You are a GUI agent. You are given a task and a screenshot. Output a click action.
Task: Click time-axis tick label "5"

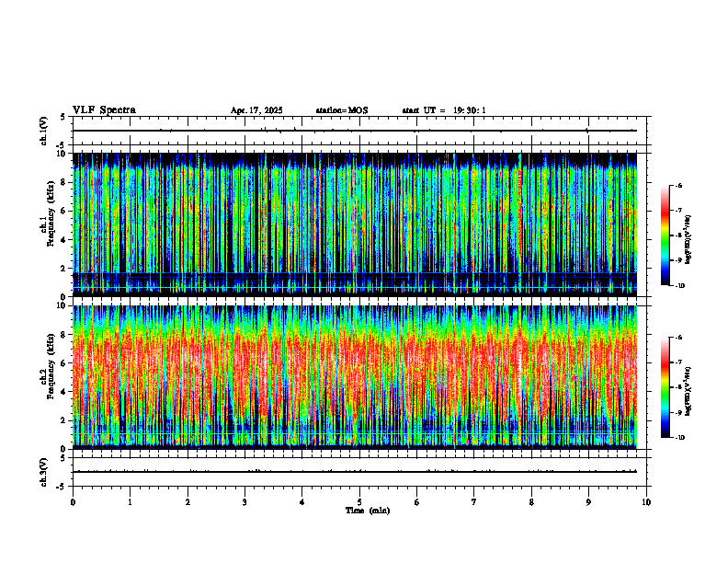pyautogui.click(x=359, y=502)
